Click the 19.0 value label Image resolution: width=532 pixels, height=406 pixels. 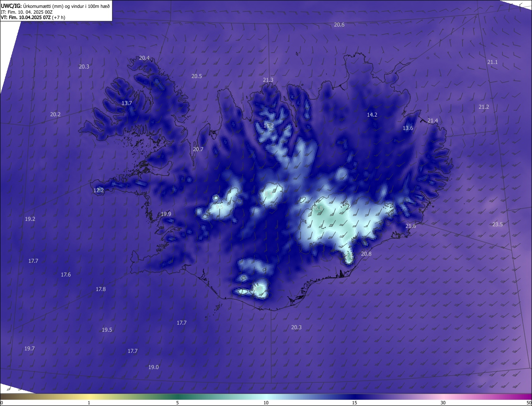pyautogui.click(x=153, y=367)
